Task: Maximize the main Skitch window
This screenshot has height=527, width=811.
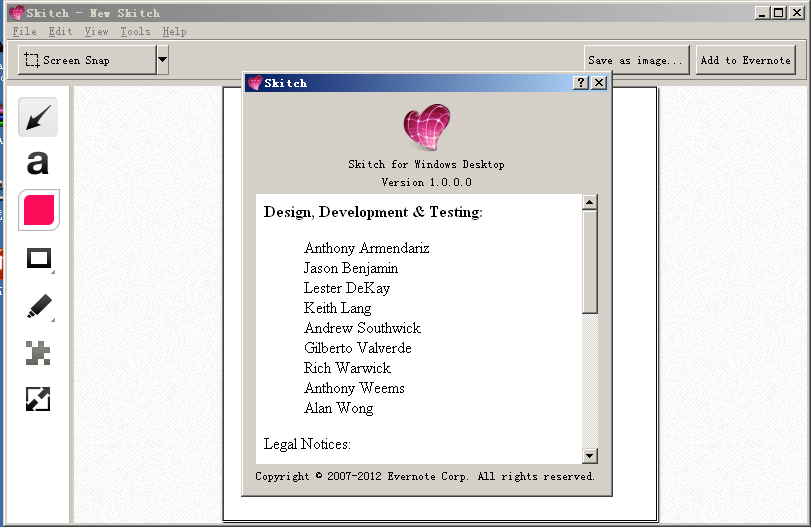Action: pyautogui.click(x=778, y=12)
